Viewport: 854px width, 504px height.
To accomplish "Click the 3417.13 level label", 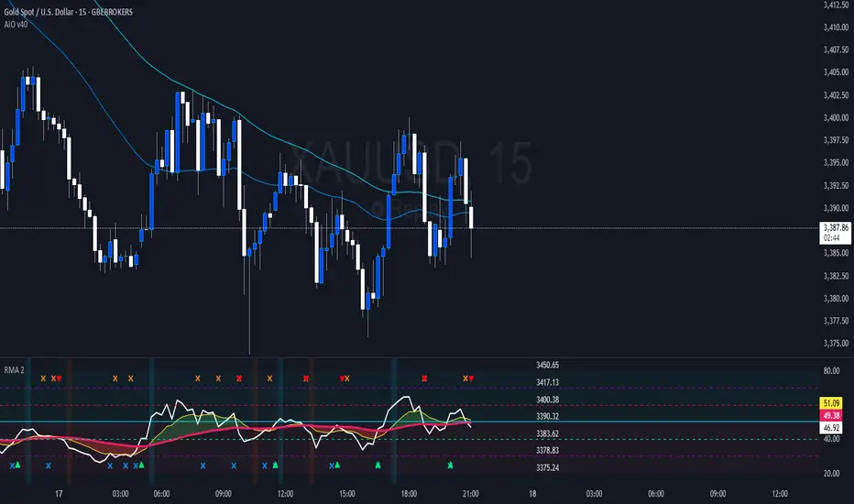I will [x=547, y=382].
